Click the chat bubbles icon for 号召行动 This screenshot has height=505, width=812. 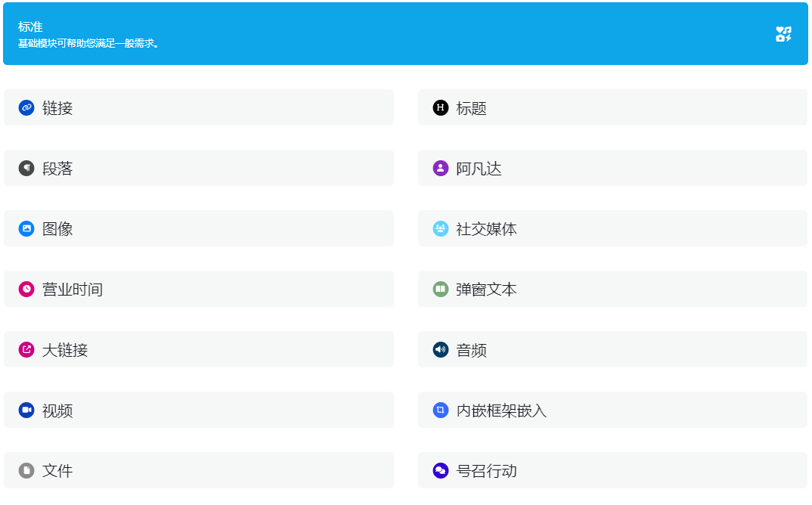(441, 471)
